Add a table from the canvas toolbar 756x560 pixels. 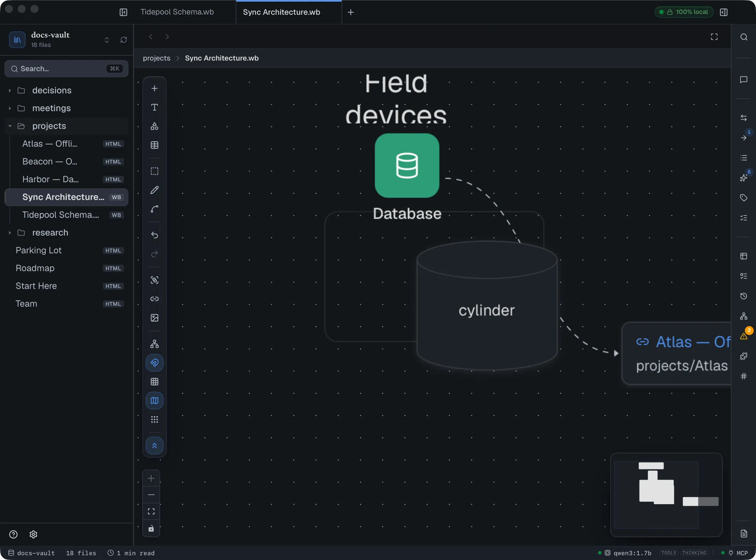click(x=154, y=145)
